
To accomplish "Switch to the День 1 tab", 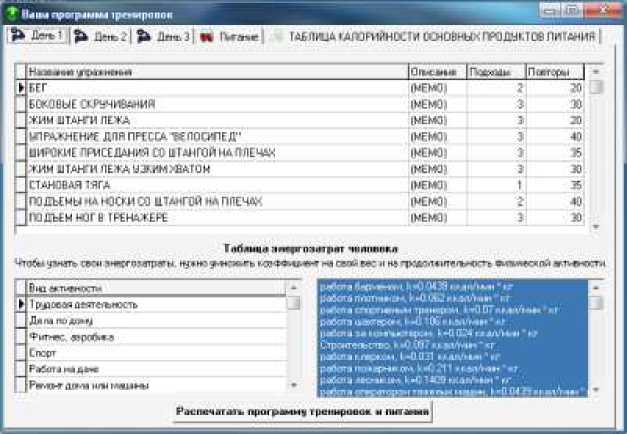I will [x=37, y=35].
